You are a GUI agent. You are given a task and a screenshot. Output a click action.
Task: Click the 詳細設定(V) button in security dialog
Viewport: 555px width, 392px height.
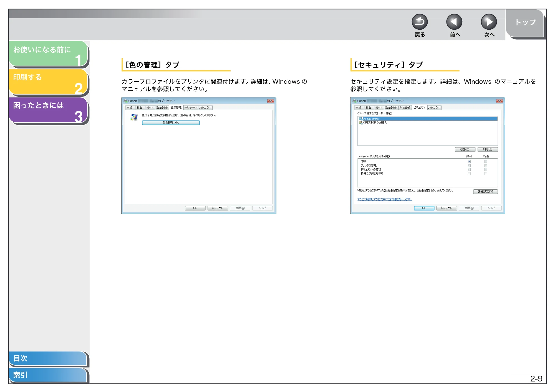[x=485, y=192]
